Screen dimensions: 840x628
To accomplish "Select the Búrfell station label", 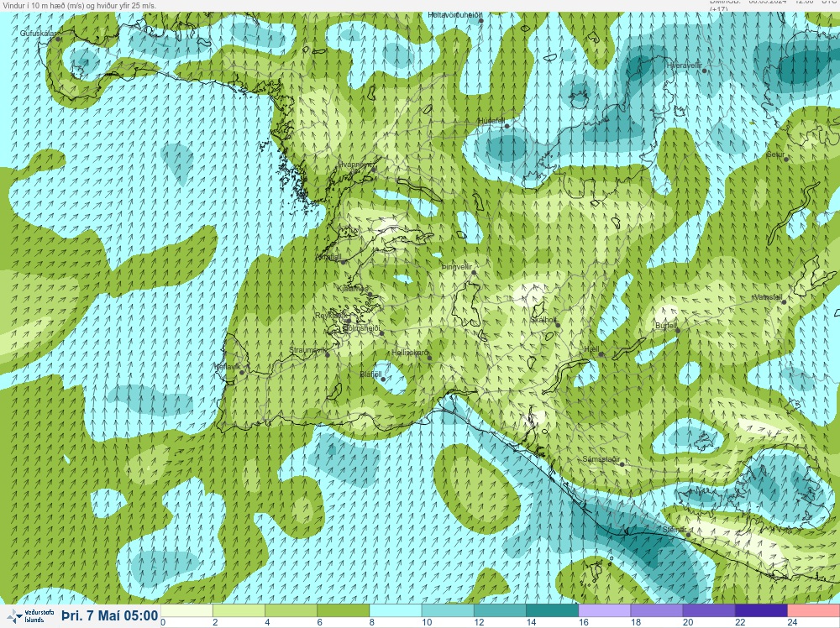I will coord(666,326).
